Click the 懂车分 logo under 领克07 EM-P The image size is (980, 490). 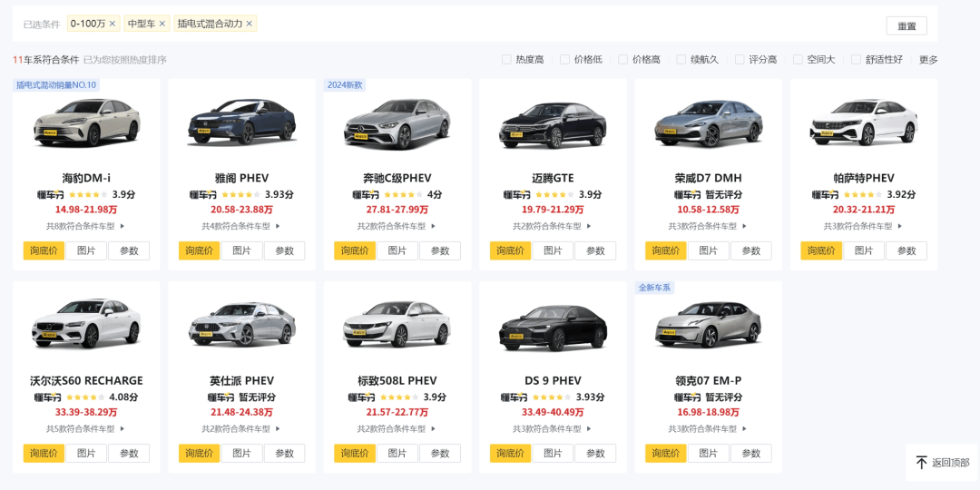click(x=686, y=397)
